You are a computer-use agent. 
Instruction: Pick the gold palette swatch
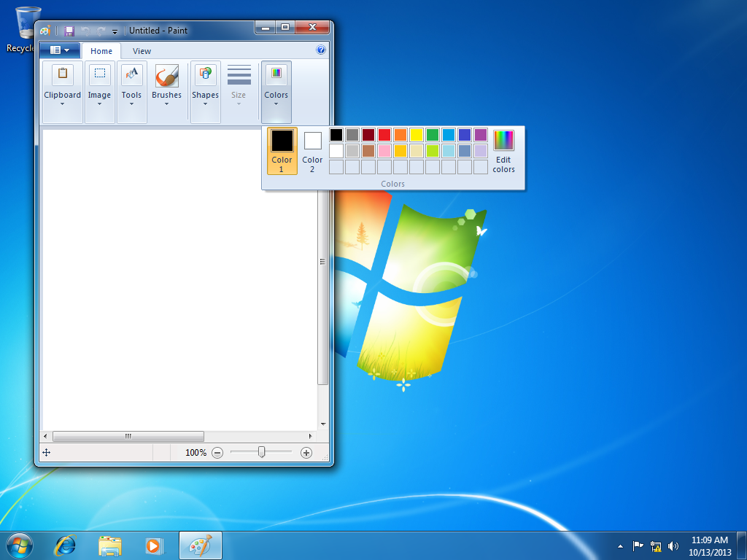coord(400,151)
